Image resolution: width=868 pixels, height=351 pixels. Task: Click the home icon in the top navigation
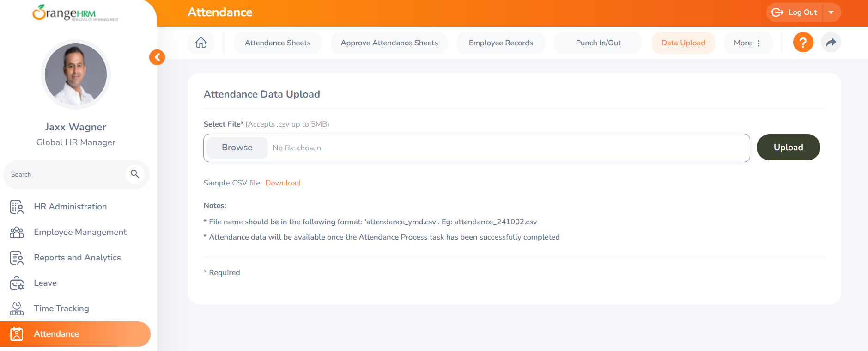201,43
